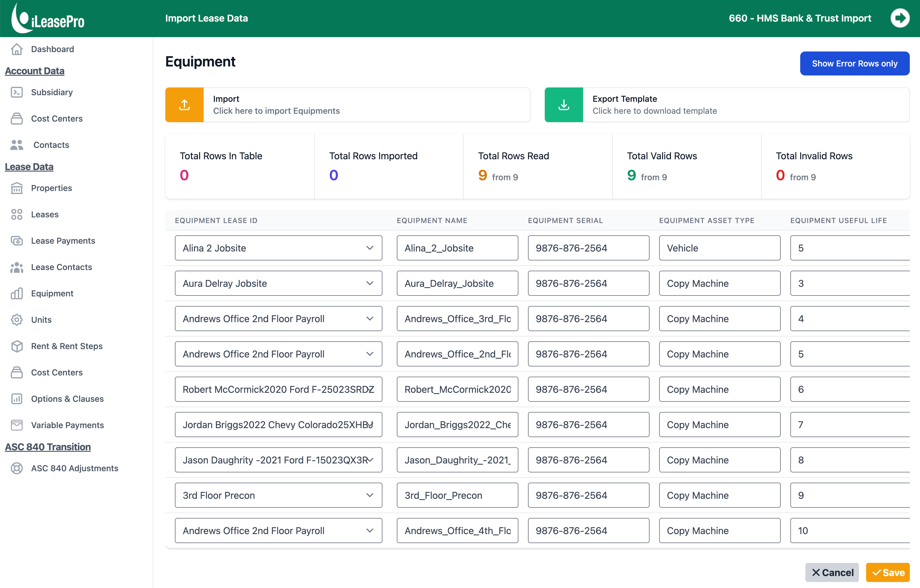This screenshot has width=920, height=588.
Task: Click the iLeasePro logo
Action: 48,18
